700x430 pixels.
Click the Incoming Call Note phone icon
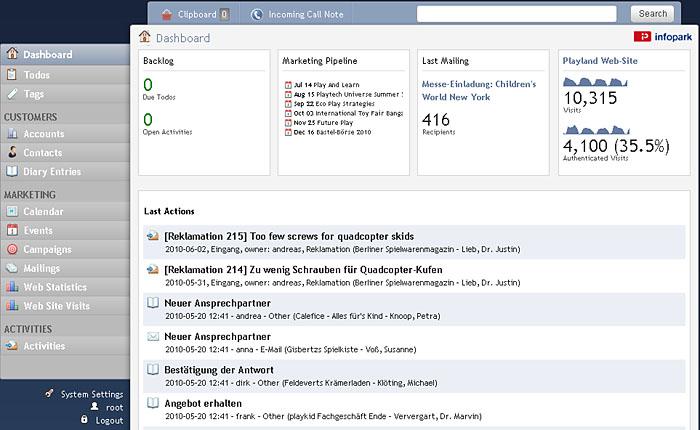(257, 15)
